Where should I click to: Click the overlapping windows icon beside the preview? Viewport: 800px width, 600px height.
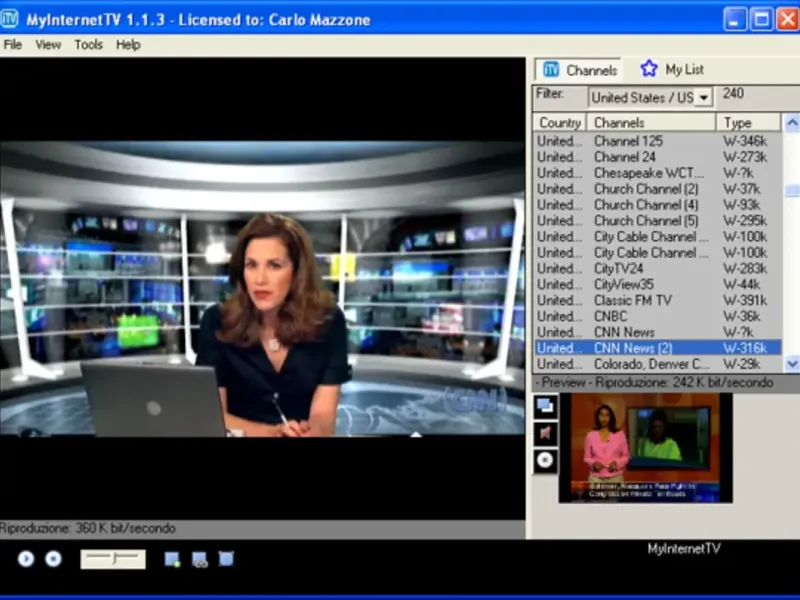click(x=545, y=406)
